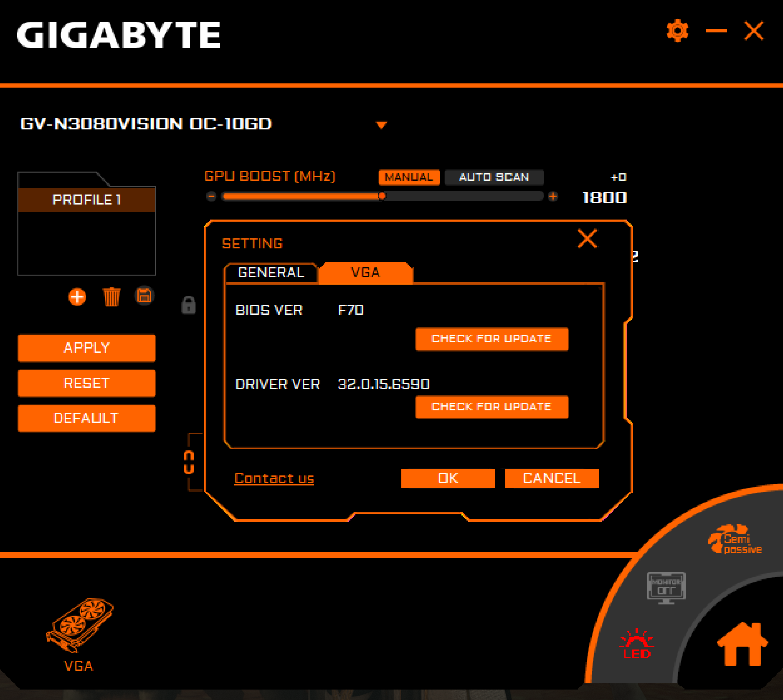Image resolution: width=783 pixels, height=700 pixels.
Task: Select PROFILE 1 in the profile list
Action: (86, 200)
